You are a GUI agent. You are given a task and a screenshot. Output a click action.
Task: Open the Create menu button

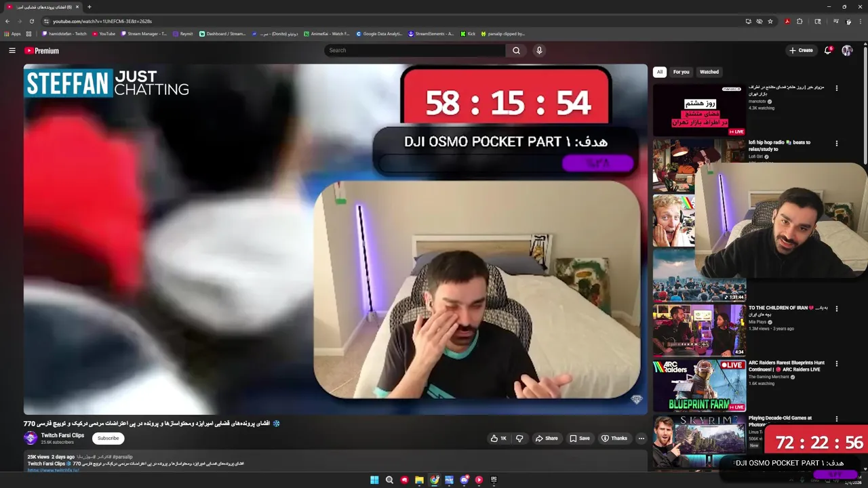801,50
